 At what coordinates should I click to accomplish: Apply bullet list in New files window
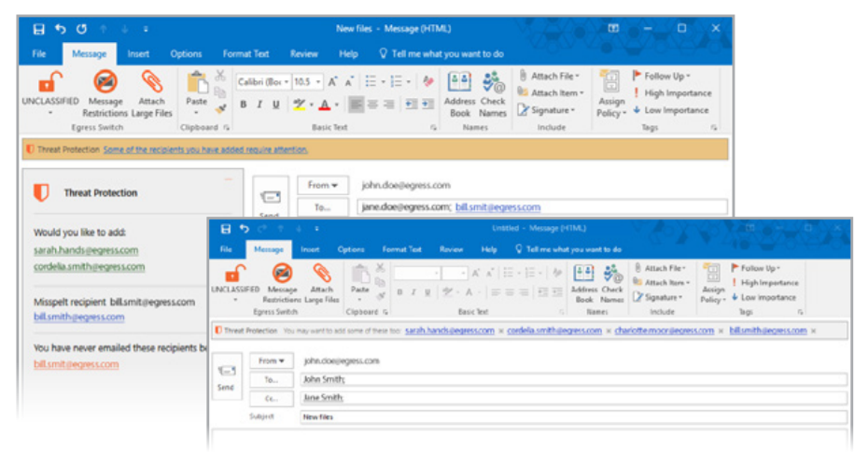tap(371, 82)
